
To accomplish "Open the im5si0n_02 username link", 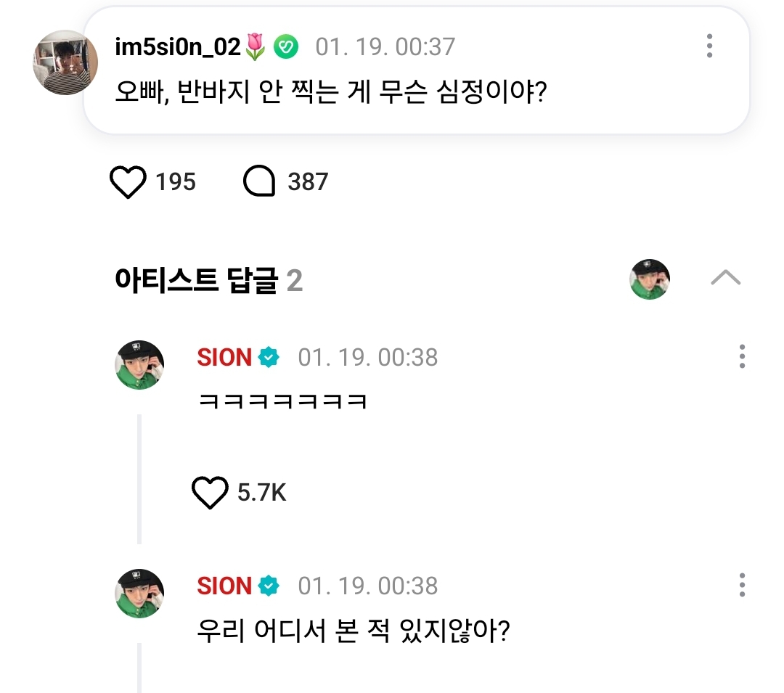I will (178, 47).
